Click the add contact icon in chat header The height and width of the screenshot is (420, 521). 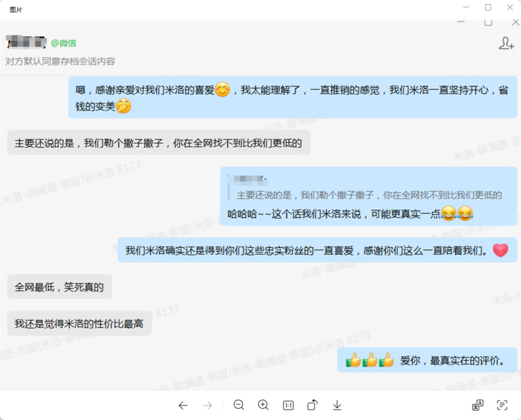(506, 43)
